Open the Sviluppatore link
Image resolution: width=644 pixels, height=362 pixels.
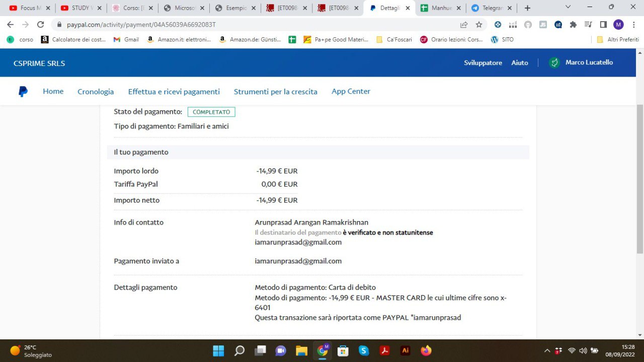pyautogui.click(x=483, y=62)
